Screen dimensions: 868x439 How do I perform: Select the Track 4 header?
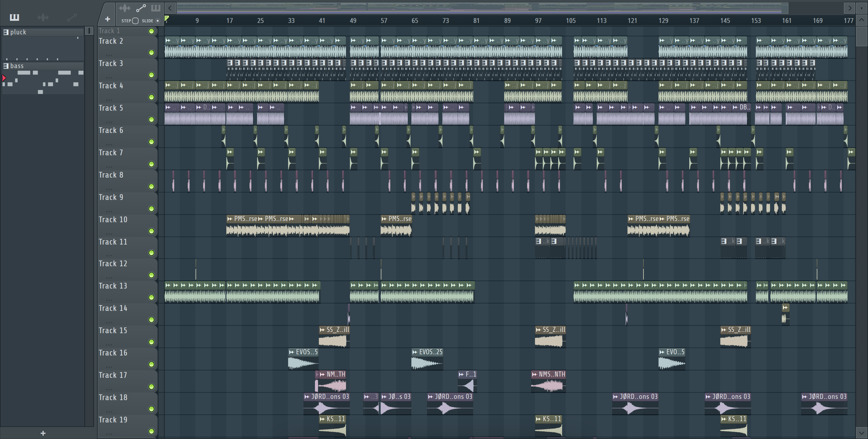pyautogui.click(x=127, y=91)
